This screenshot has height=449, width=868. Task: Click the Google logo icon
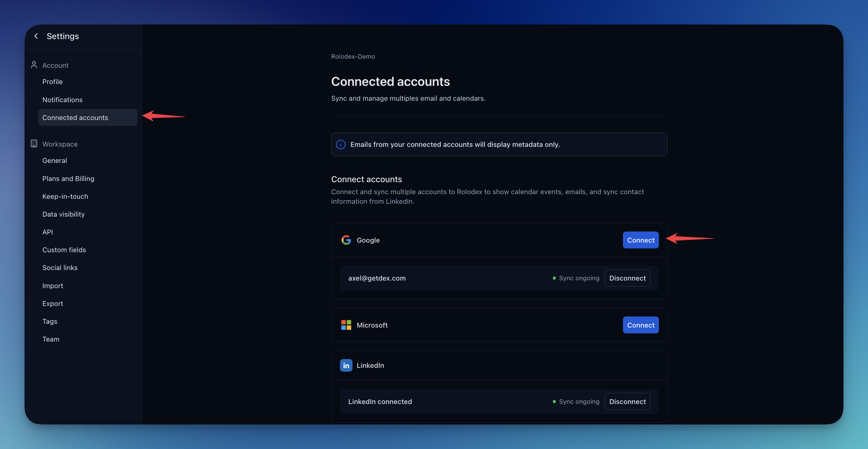tap(346, 240)
